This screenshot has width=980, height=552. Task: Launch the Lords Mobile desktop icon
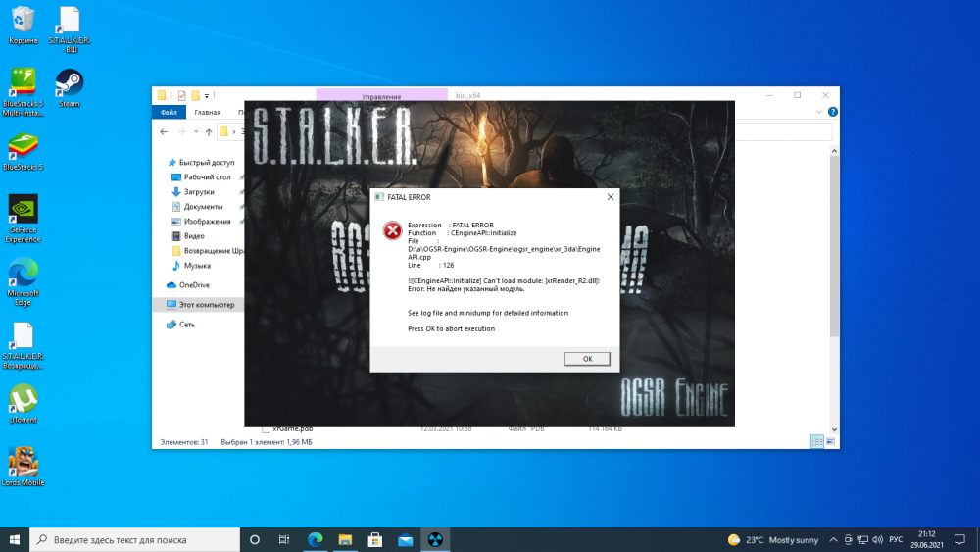pyautogui.click(x=23, y=463)
